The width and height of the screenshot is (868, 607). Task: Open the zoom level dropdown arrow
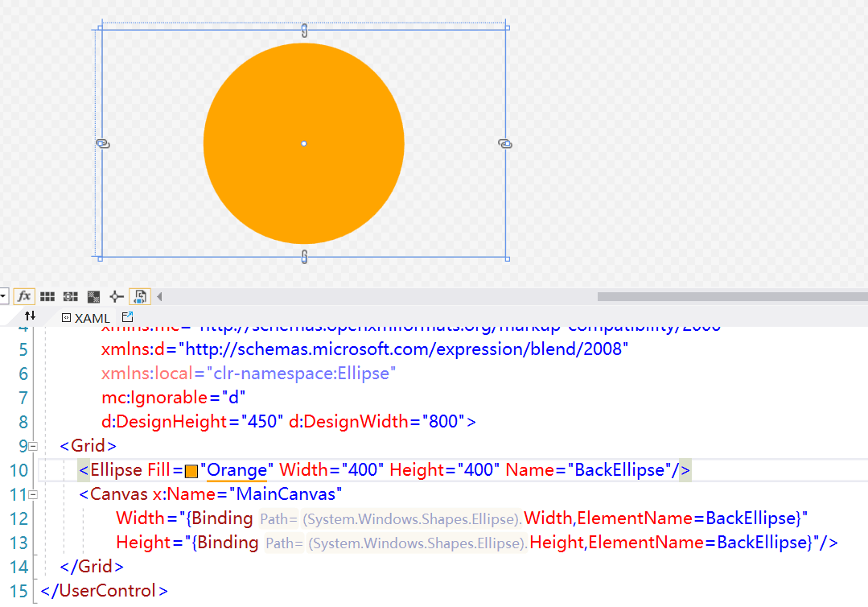click(x=2, y=296)
